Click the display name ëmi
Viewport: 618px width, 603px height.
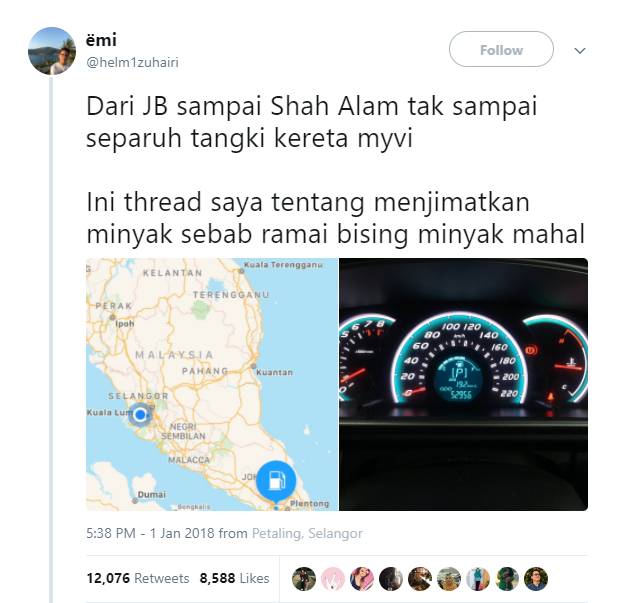(101, 40)
